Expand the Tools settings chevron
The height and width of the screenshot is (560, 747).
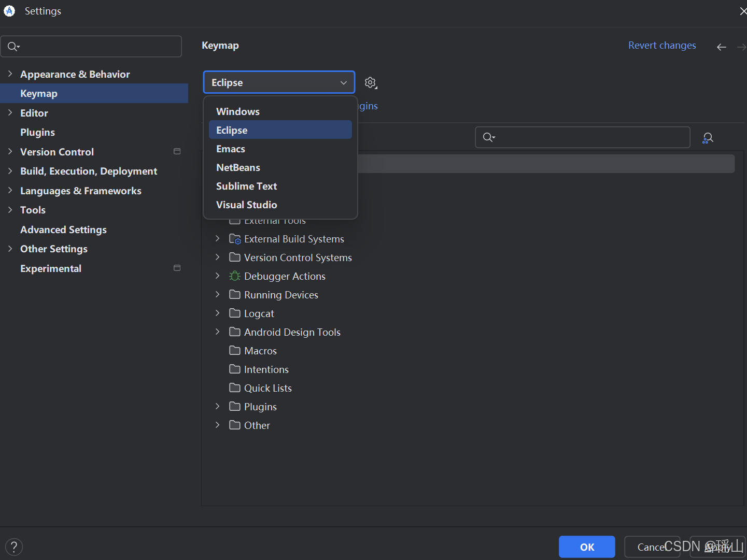click(x=10, y=210)
